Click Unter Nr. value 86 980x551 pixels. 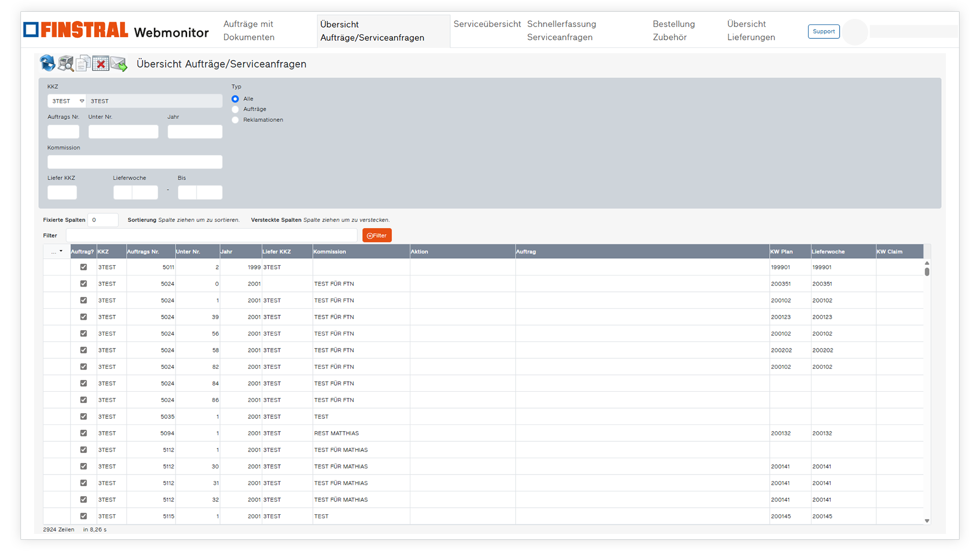tap(215, 400)
